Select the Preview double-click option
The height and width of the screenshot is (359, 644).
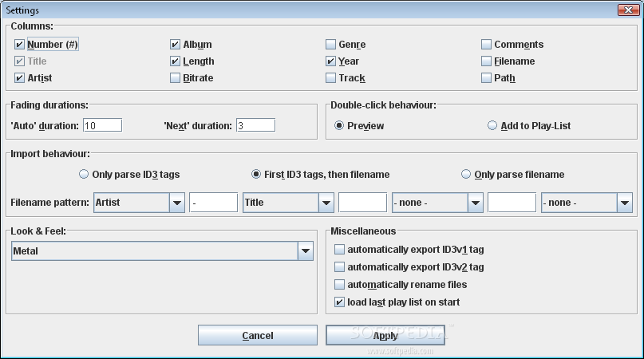pos(339,125)
